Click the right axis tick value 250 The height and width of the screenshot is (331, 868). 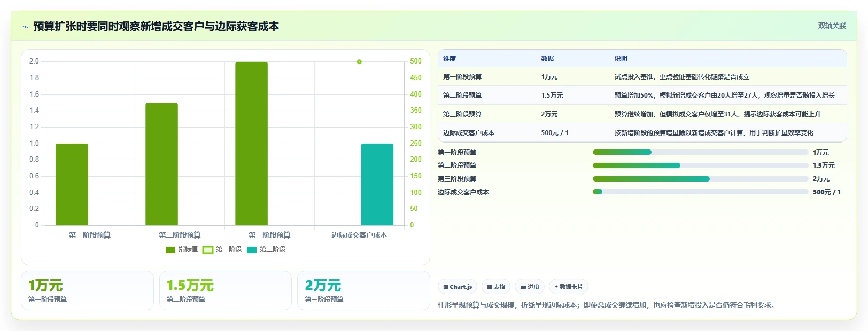coord(416,143)
